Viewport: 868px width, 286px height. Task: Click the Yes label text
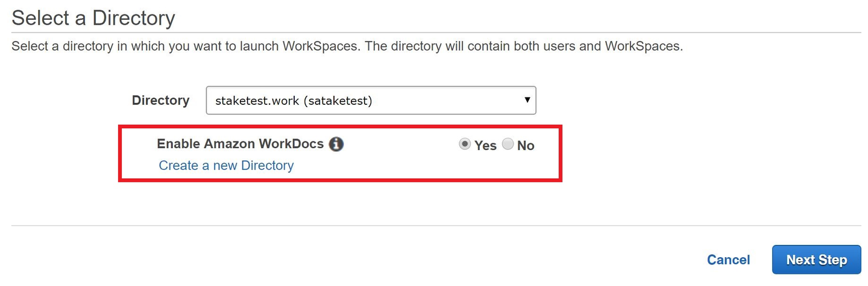(x=485, y=145)
